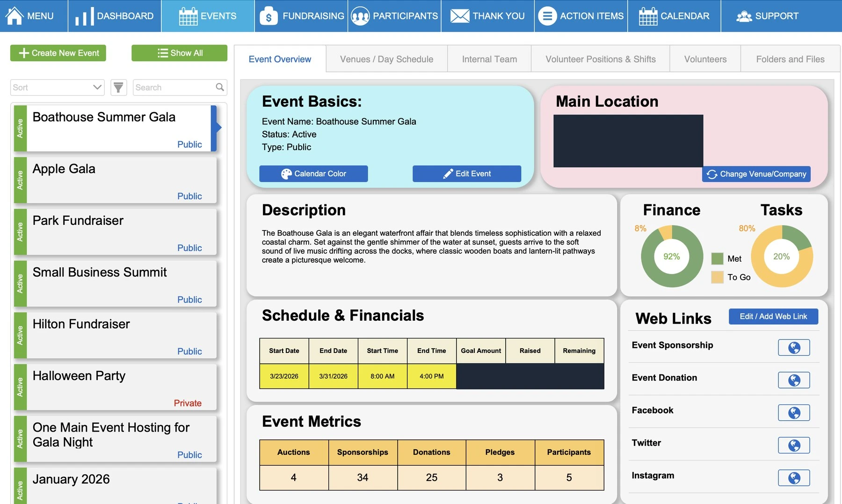842x504 pixels.
Task: Open the Instagram globe link
Action: [x=794, y=478]
